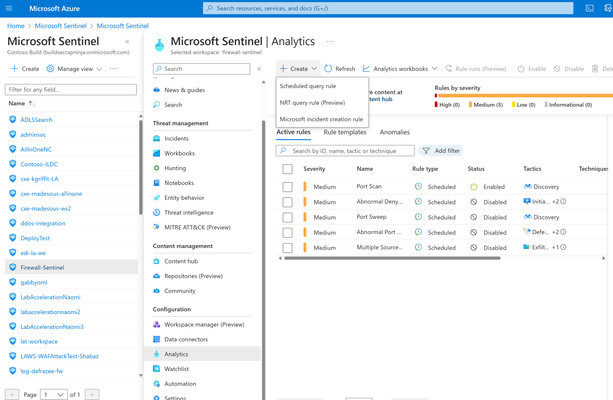
Task: Focus the rule search by ID field
Action: click(x=345, y=151)
